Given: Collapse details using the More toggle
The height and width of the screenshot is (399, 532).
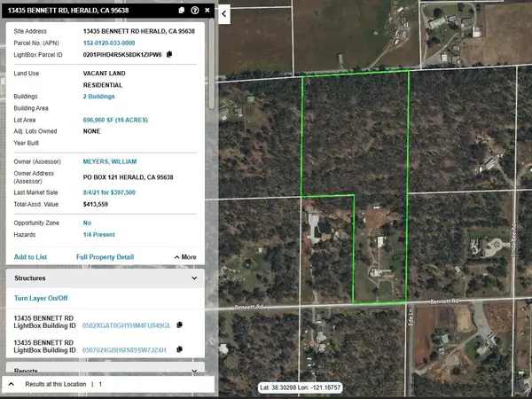Looking at the screenshot, I should [185, 257].
